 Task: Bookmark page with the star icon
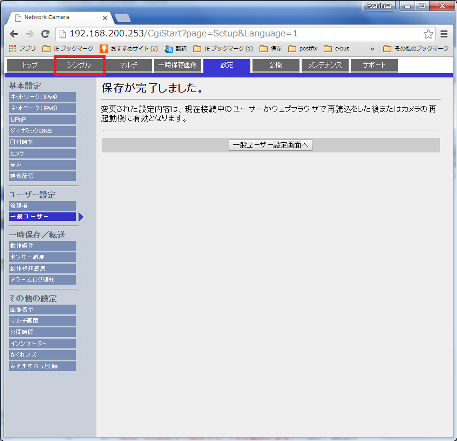point(428,34)
